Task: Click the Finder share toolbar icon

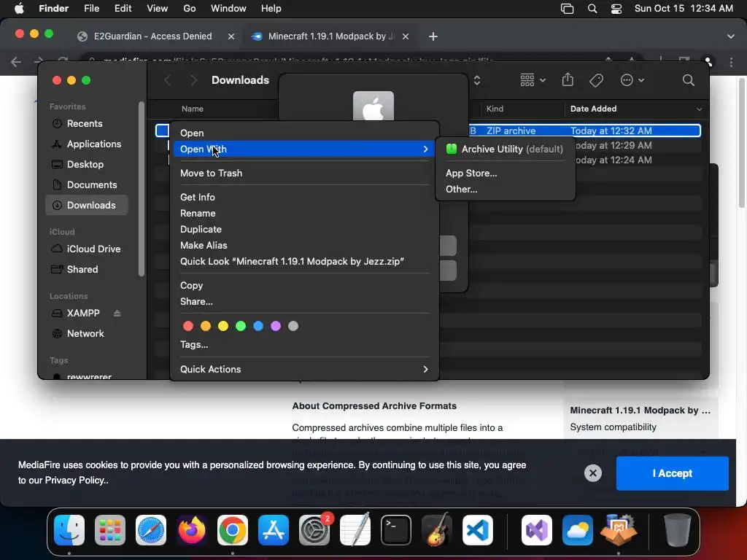Action: point(568,80)
